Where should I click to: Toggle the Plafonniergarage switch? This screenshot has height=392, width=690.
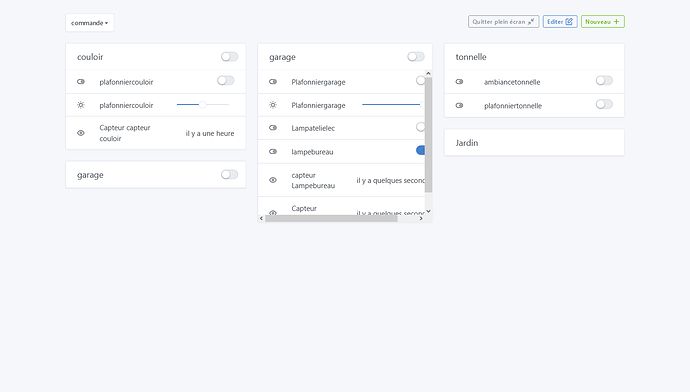click(420, 81)
